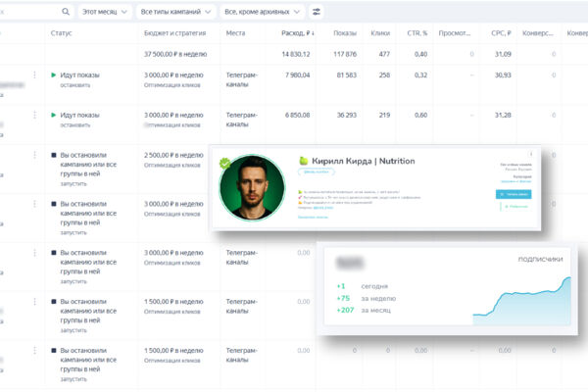
Task: Click the impressions value "36 293"
Action: [x=347, y=115]
